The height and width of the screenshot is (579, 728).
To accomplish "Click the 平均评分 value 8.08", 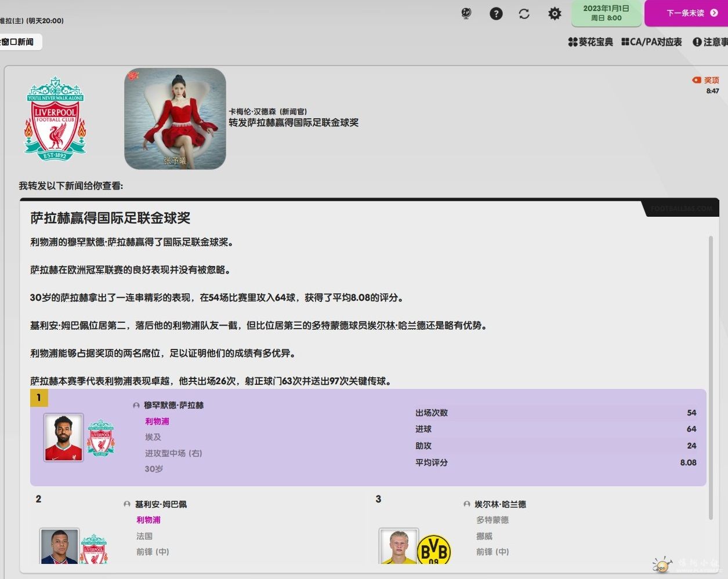I will 688,463.
